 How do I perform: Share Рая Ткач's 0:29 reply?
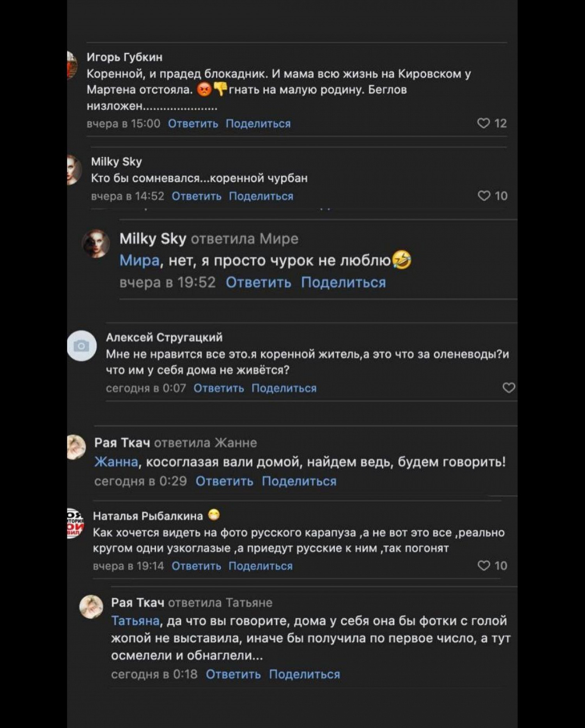[299, 481]
